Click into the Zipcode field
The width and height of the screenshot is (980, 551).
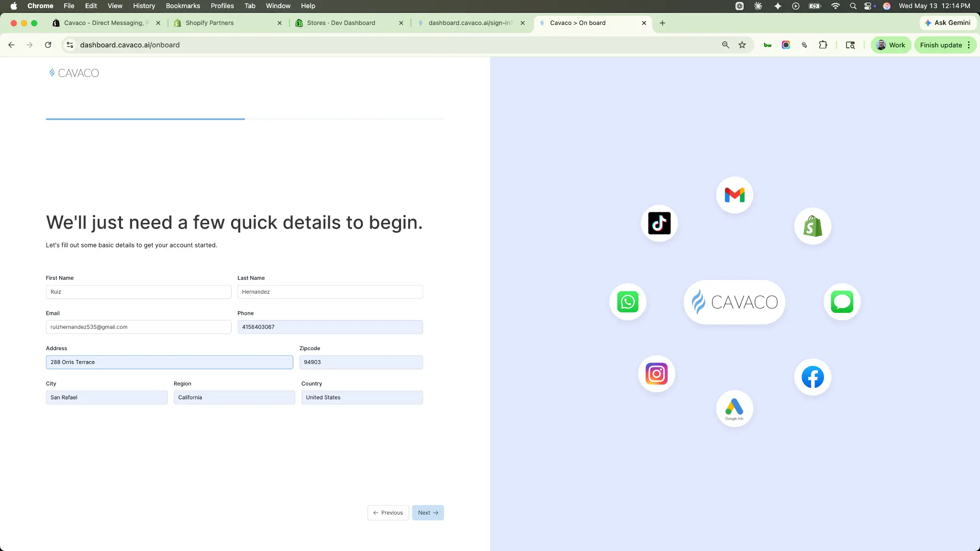click(361, 363)
